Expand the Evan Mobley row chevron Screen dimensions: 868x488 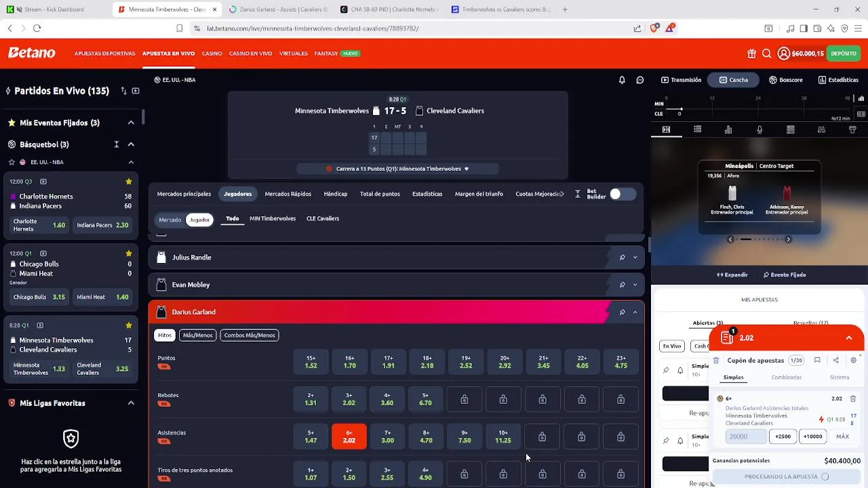(635, 285)
